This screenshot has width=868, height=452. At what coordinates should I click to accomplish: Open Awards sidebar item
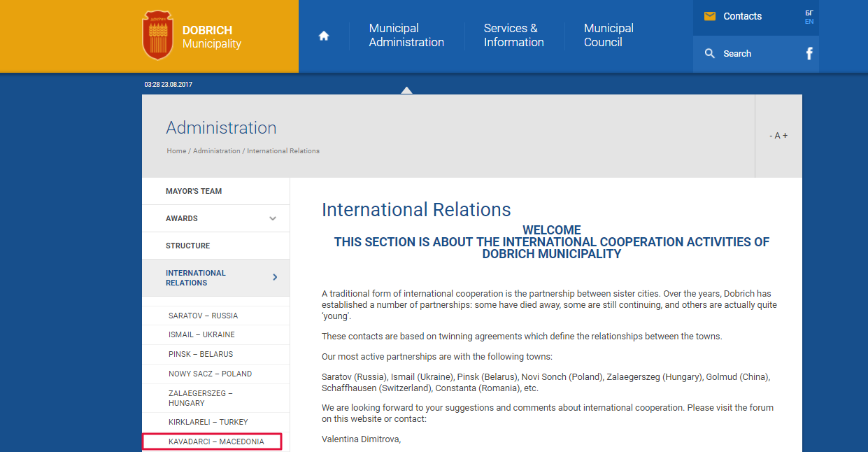tap(215, 218)
